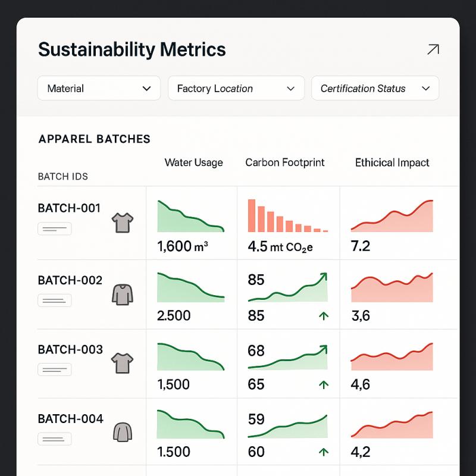Expand the Factory Location dropdown
The height and width of the screenshot is (476, 476).
[236, 89]
